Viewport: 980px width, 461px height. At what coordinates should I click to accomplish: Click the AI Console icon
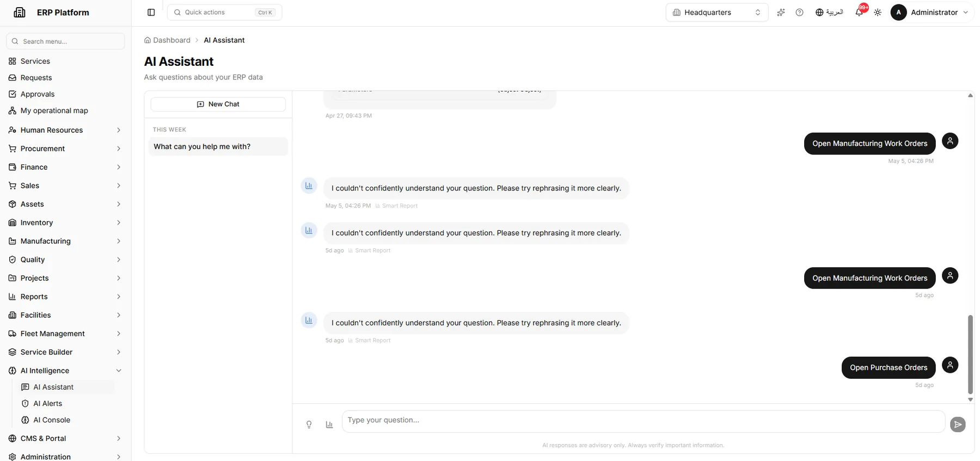[x=25, y=420]
